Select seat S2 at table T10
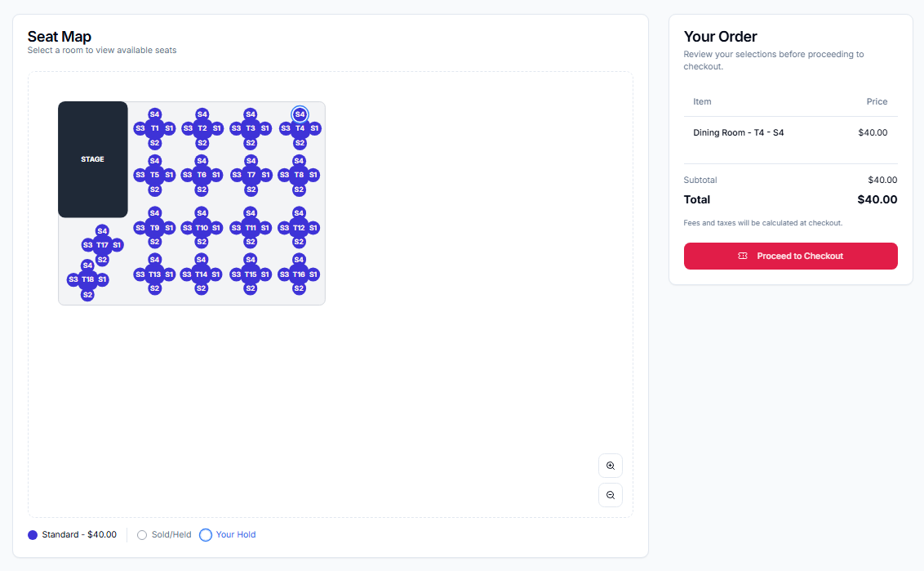 coord(202,242)
